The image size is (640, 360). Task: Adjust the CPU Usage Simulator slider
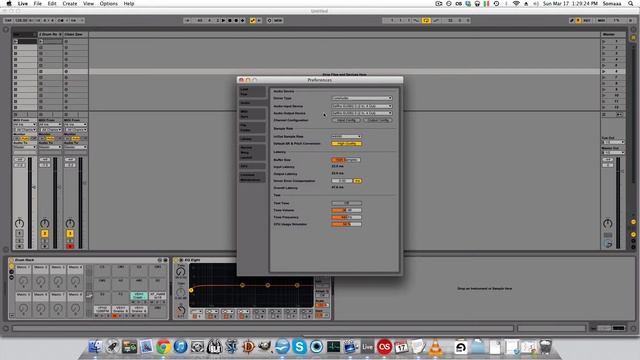(x=346, y=224)
